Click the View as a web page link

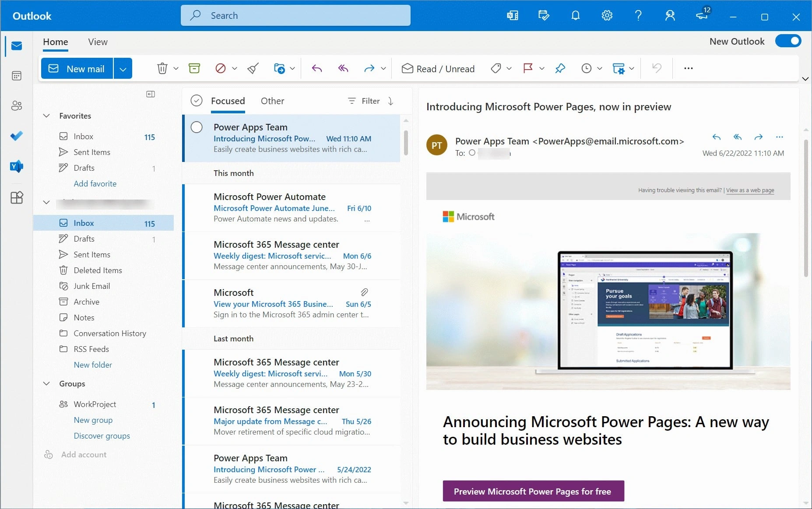coord(750,190)
